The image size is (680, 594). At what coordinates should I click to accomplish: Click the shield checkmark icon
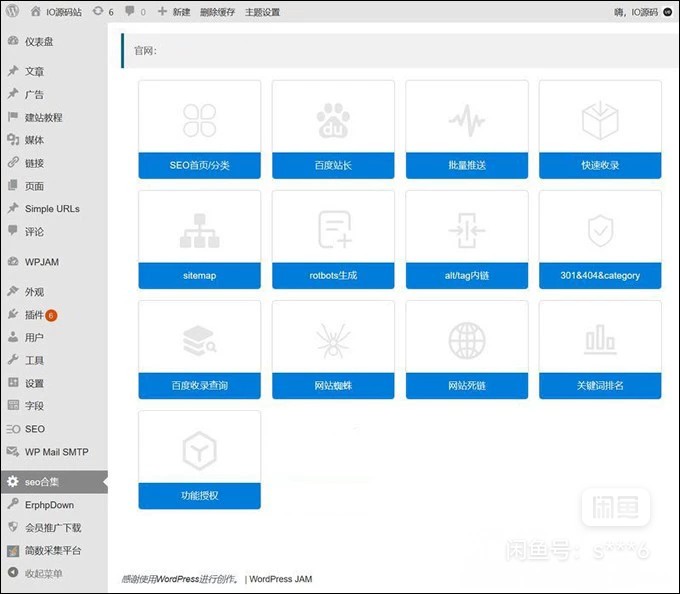[x=600, y=231]
